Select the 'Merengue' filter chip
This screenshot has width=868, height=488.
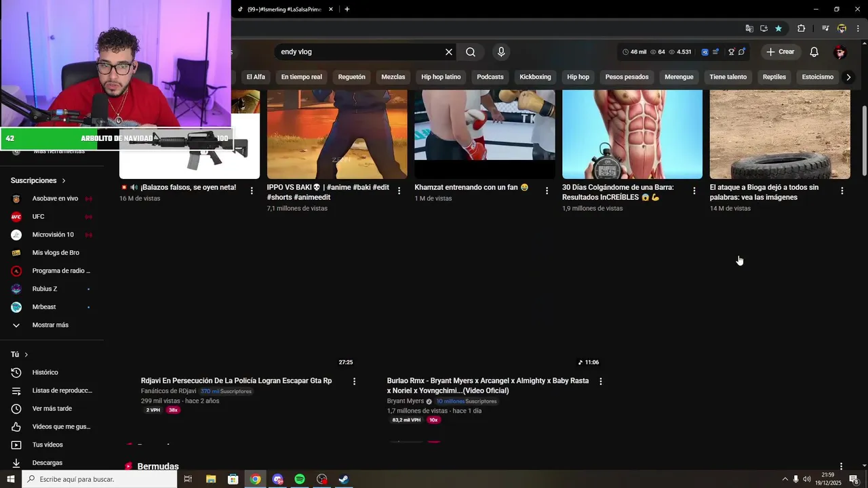(x=679, y=77)
